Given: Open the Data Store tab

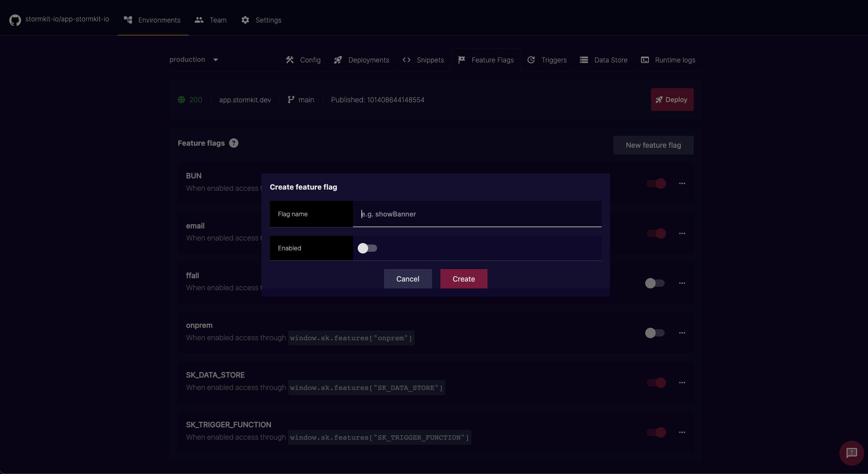Looking at the screenshot, I should pos(604,60).
